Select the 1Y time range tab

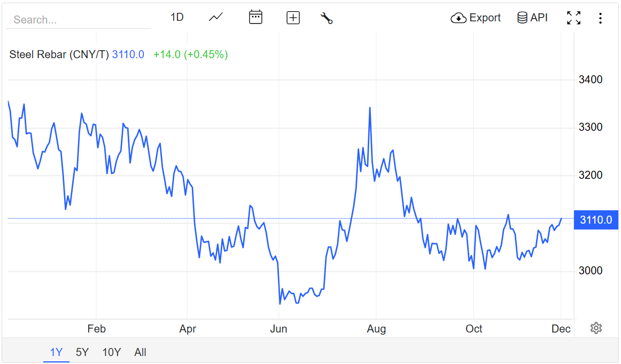click(56, 352)
